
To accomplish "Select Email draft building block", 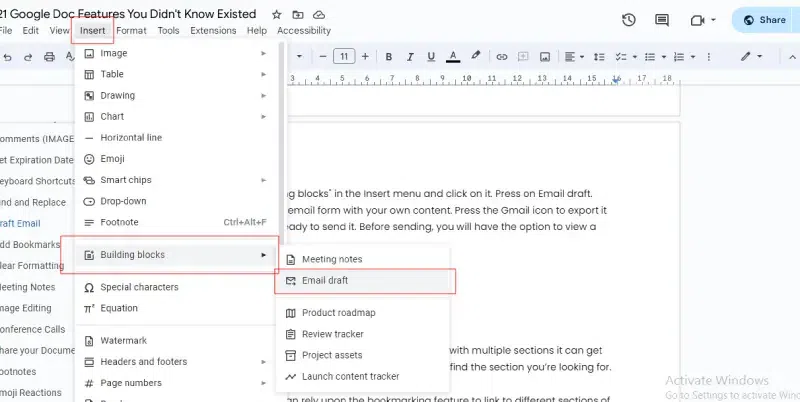I will (363, 281).
